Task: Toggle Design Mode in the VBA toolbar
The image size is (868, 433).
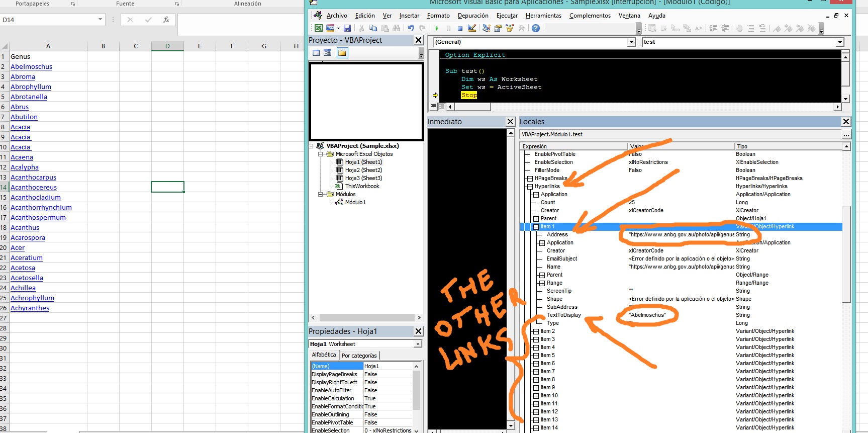Action: [472, 28]
